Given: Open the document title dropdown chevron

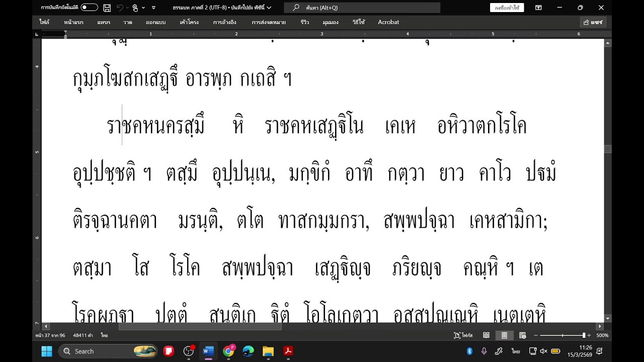Looking at the screenshot, I should 269,8.
